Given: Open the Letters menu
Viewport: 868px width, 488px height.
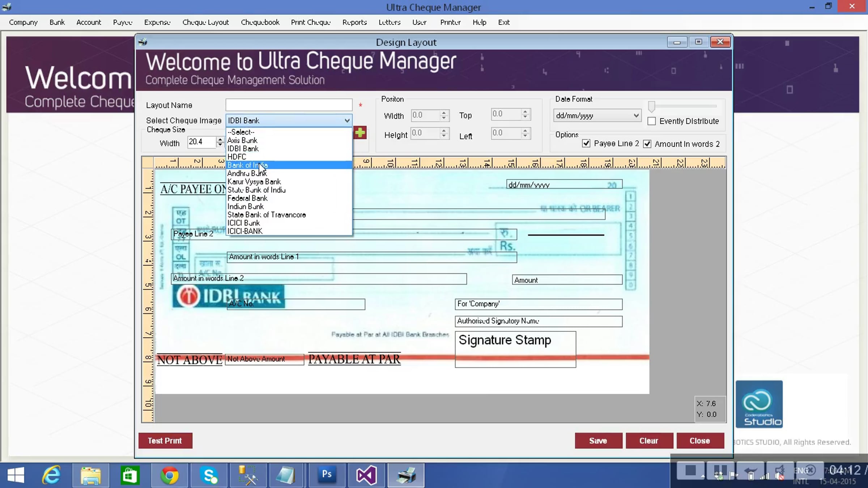Looking at the screenshot, I should tap(390, 22).
